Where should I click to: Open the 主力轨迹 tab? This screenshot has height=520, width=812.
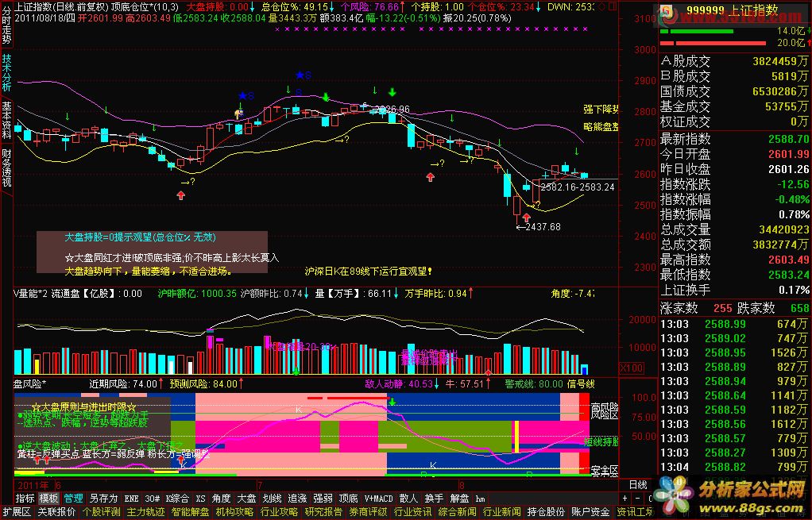145,512
